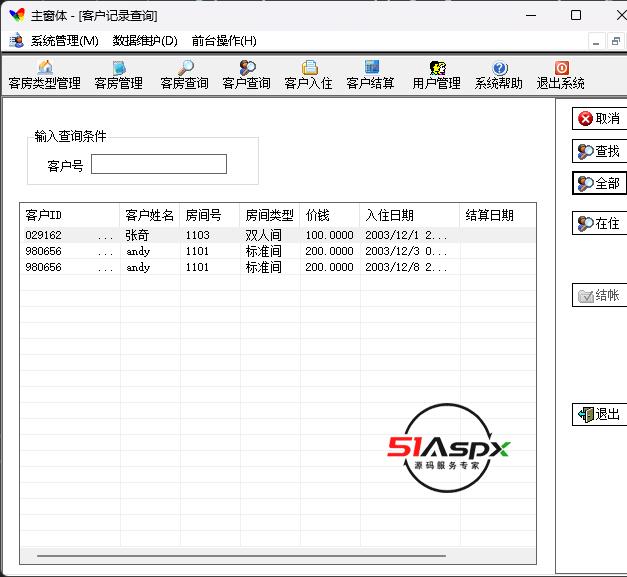Sort by 客户ID column header
The image size is (627, 577).
pyautogui.click(x=70, y=215)
